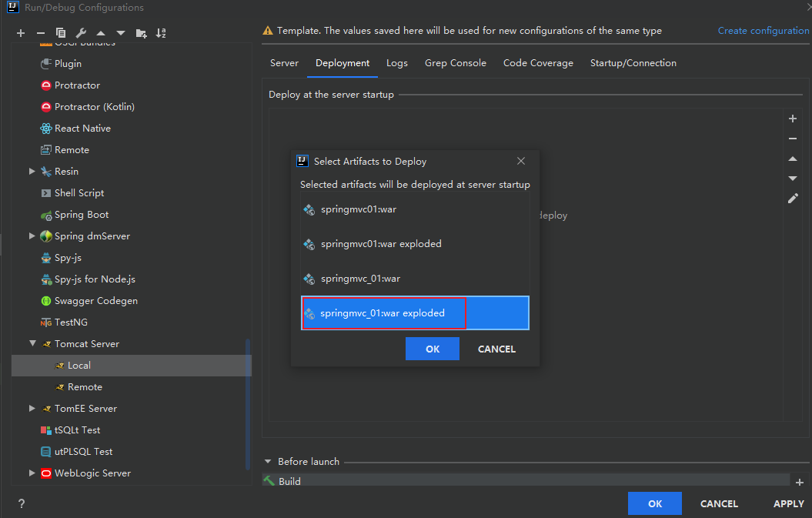The height and width of the screenshot is (518, 812).
Task: Move configuration up in left toolbar
Action: click(x=101, y=33)
